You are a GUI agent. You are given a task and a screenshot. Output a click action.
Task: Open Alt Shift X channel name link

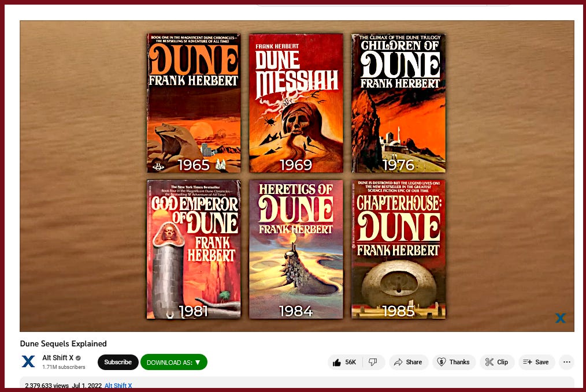pos(58,358)
